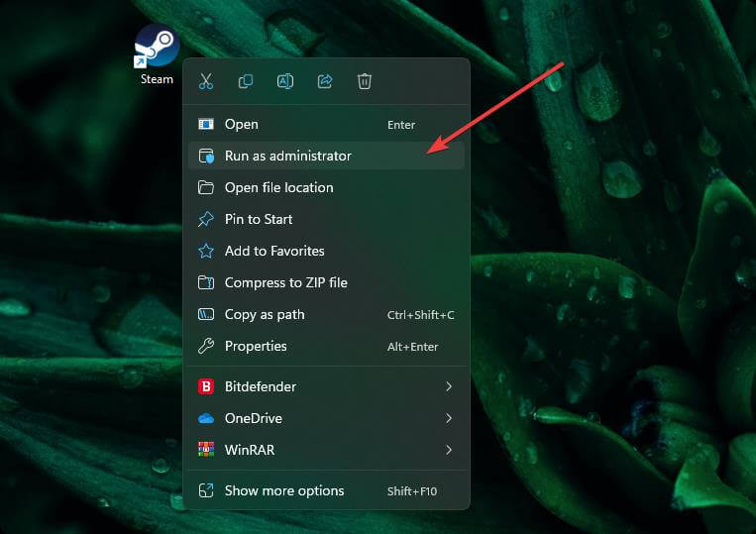Click the OneDrive cloud icon
This screenshot has height=534, width=756.
click(x=206, y=418)
